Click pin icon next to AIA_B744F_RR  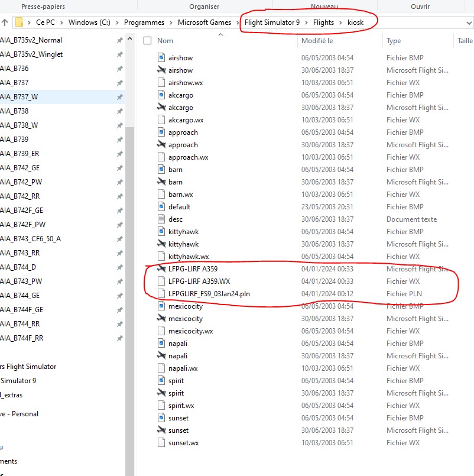120,338
